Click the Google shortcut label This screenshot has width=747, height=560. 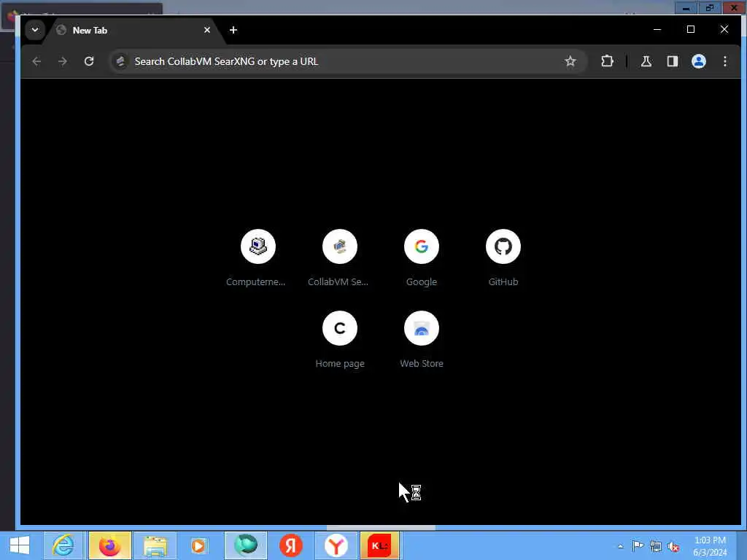point(422,282)
